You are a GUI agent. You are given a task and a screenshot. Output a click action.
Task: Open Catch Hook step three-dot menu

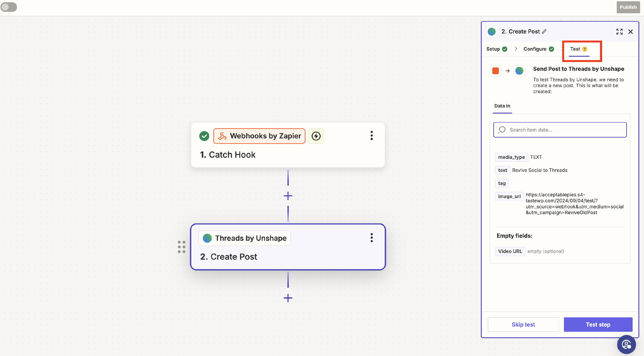pos(372,135)
